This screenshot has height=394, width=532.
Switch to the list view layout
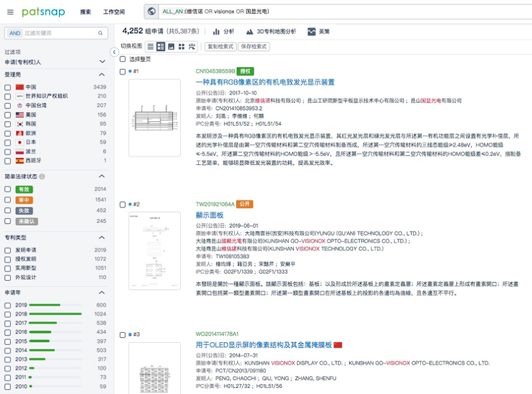point(151,46)
